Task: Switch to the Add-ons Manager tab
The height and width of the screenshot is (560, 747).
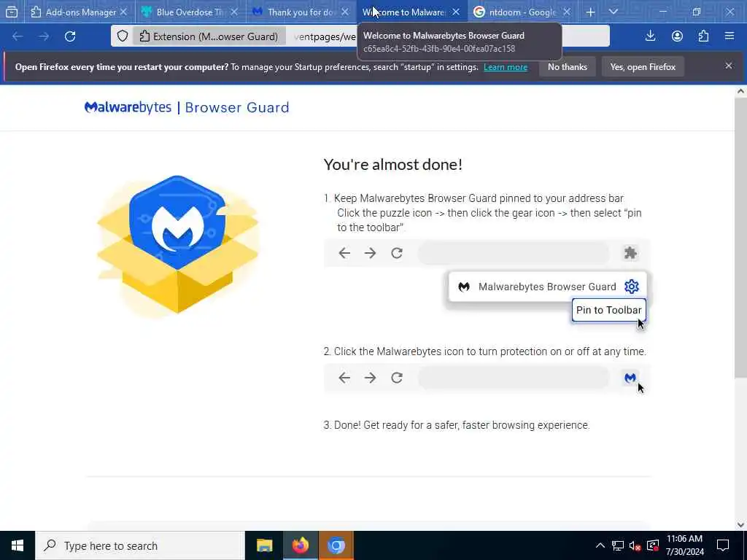Action: [x=79, y=12]
